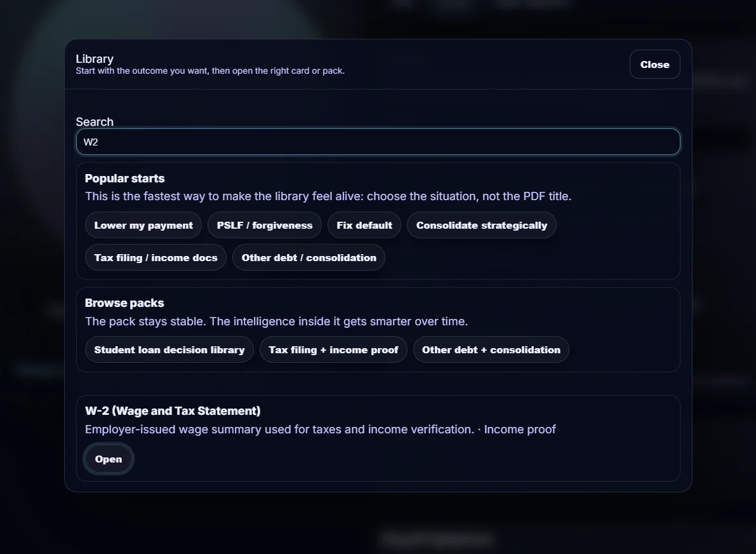Select Consolidate strategically chip

[481, 226]
